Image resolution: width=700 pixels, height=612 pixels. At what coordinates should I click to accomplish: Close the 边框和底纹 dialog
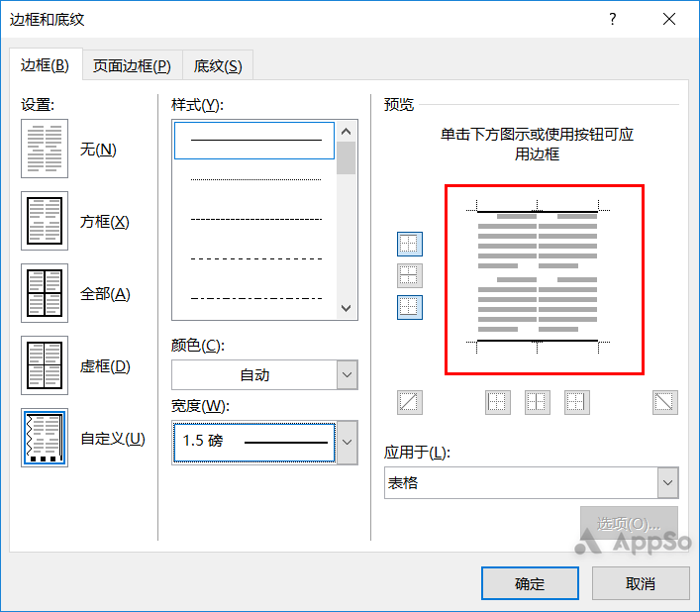coord(669,19)
